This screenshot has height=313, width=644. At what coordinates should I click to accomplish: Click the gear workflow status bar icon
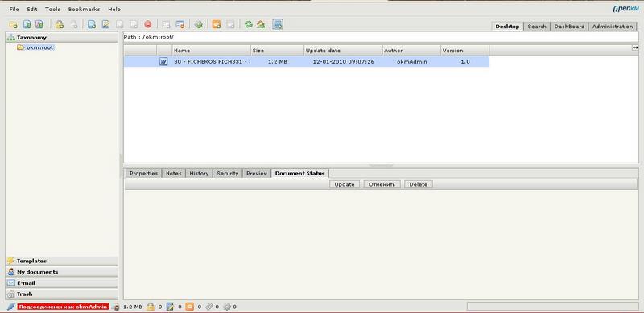[227, 307]
